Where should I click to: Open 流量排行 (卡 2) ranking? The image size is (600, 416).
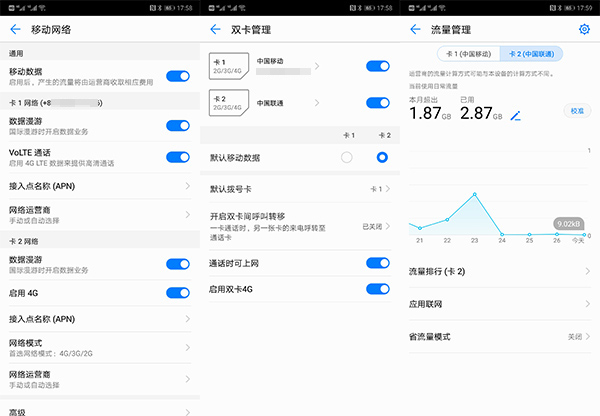pos(500,271)
